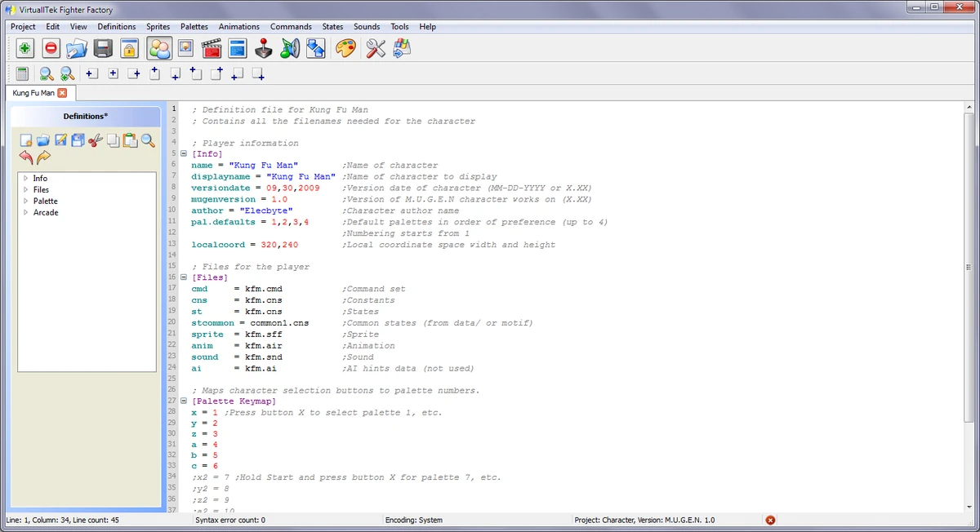Click the lock icon on the main toolbar
Image resolution: width=980 pixels, height=532 pixels.
coord(129,48)
